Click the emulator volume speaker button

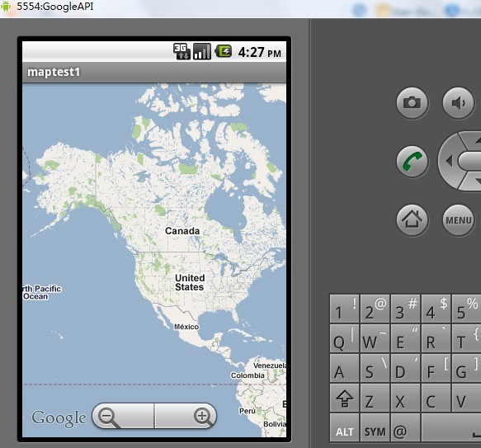[458, 103]
